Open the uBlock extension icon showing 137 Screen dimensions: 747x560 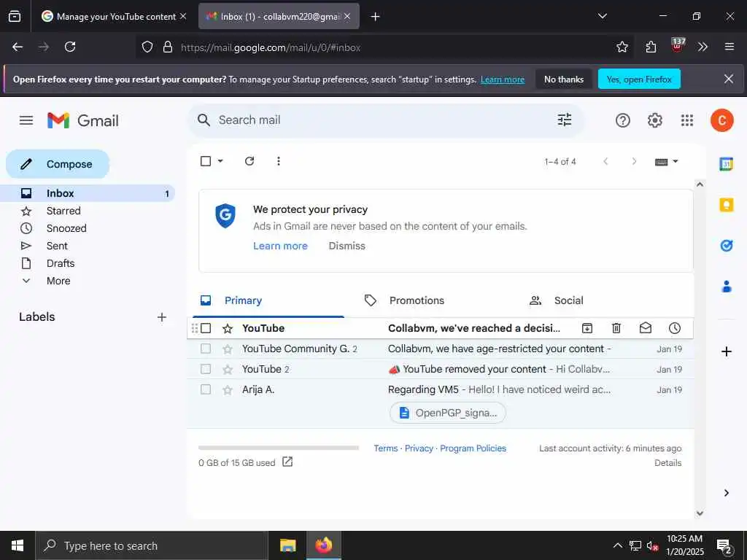click(x=678, y=45)
